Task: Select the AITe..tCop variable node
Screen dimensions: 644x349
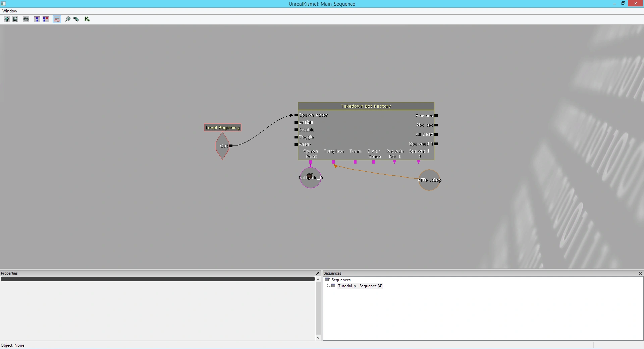Action: pyautogui.click(x=429, y=180)
